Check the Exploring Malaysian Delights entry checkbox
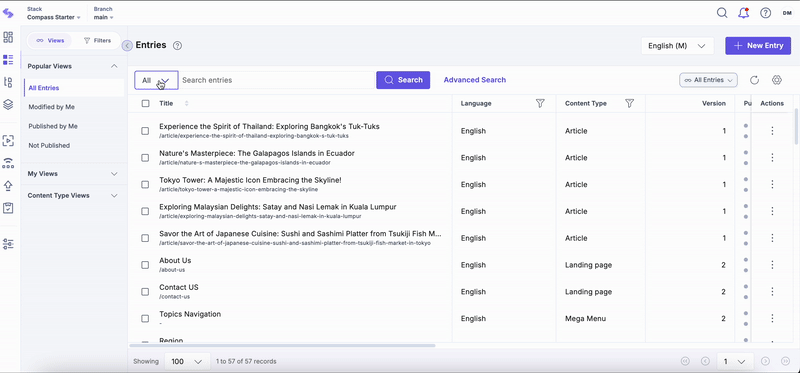The image size is (800, 373). (145, 211)
